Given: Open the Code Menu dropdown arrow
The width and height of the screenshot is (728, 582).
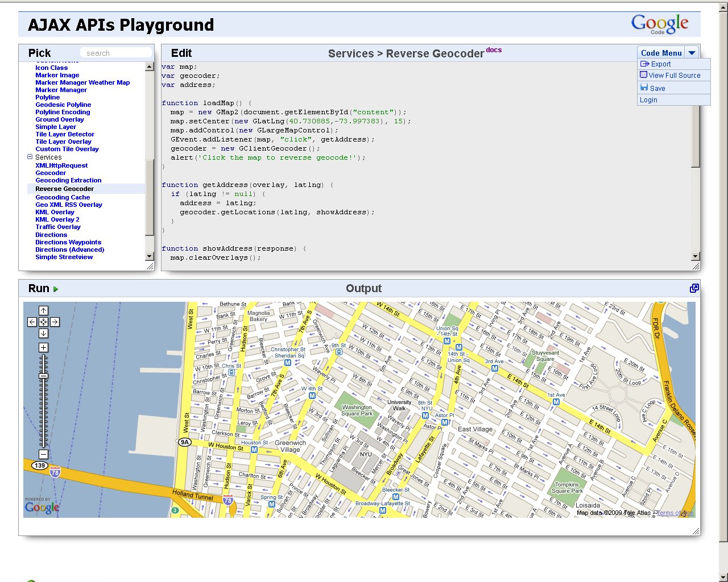Looking at the screenshot, I should point(692,53).
